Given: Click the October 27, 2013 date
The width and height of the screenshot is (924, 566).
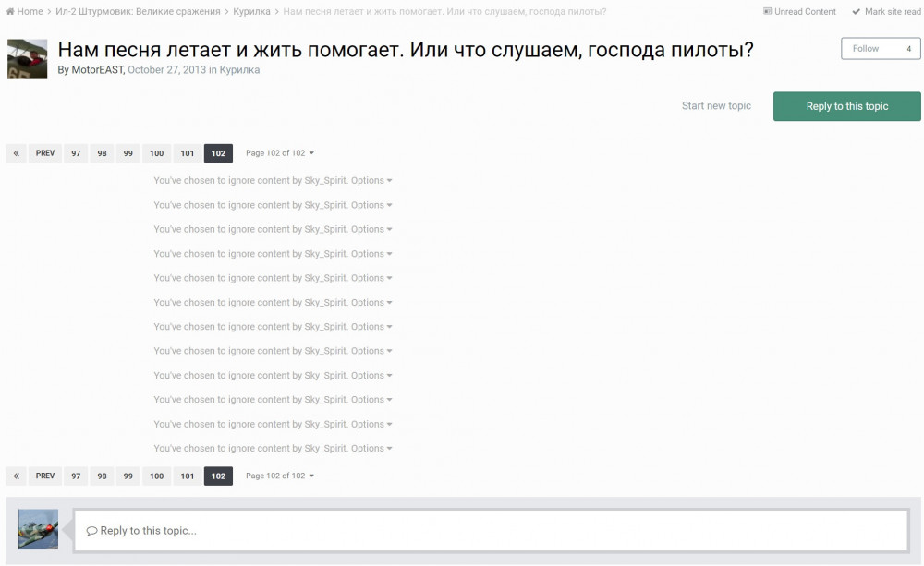Looking at the screenshot, I should pyautogui.click(x=166, y=69).
